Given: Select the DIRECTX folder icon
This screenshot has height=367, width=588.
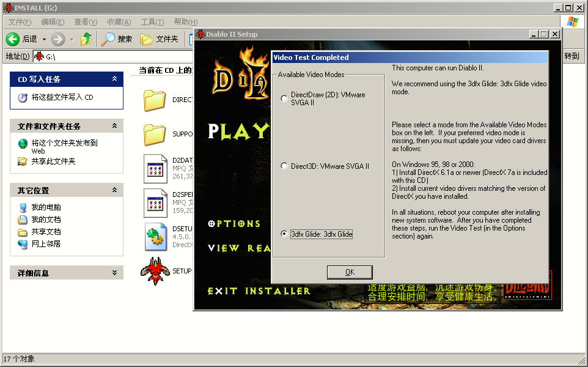Looking at the screenshot, I should coord(155,100).
